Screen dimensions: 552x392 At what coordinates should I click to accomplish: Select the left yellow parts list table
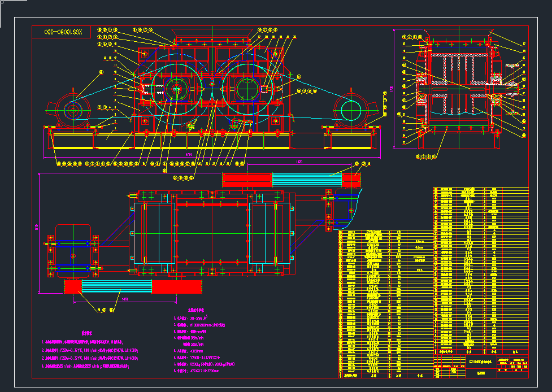point(384,302)
